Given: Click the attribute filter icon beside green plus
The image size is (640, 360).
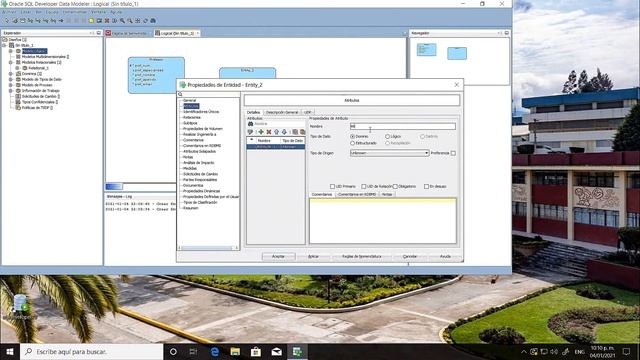Looking at the screenshot, I should tap(250, 132).
